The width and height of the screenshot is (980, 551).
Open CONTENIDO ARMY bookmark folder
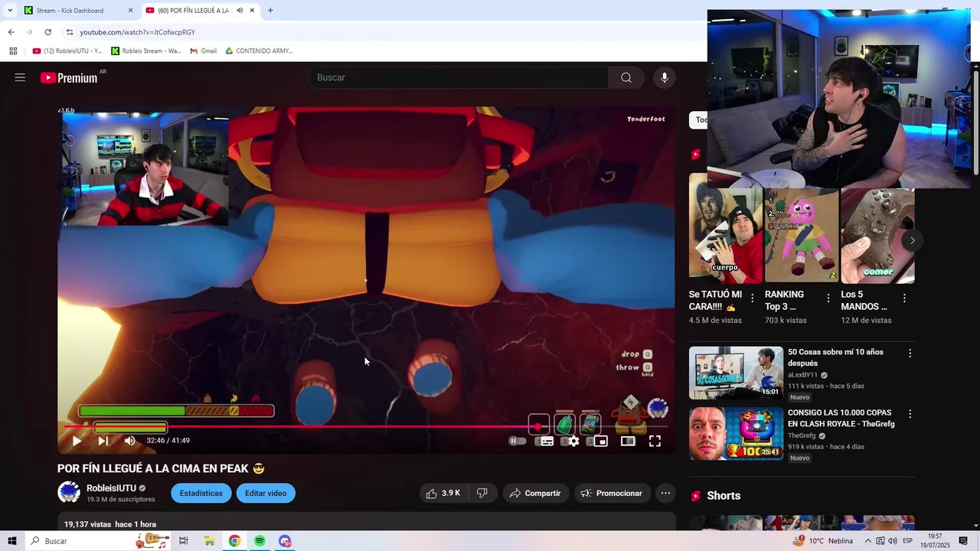[x=260, y=51]
